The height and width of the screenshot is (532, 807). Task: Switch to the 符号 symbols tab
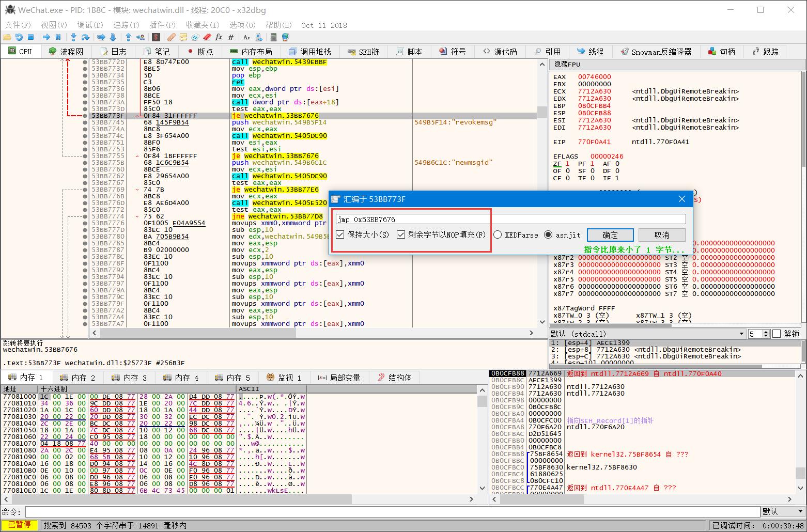pyautogui.click(x=453, y=52)
